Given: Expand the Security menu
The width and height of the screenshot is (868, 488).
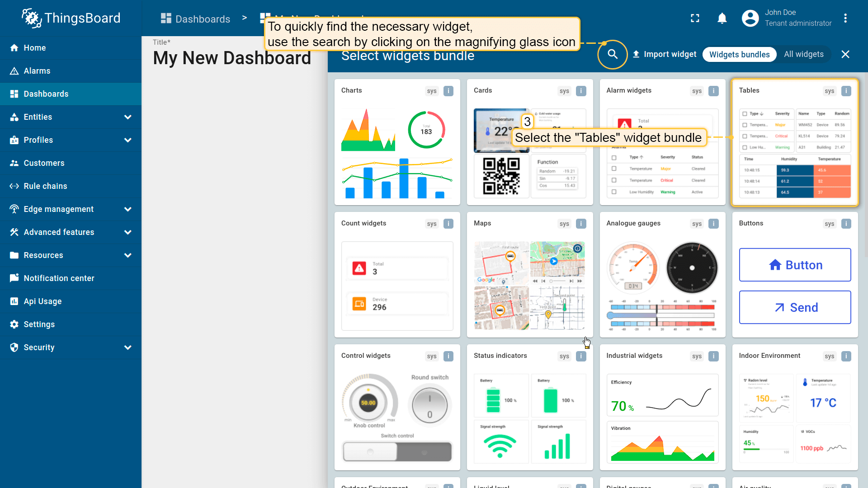Looking at the screenshot, I should pyautogui.click(x=71, y=347).
